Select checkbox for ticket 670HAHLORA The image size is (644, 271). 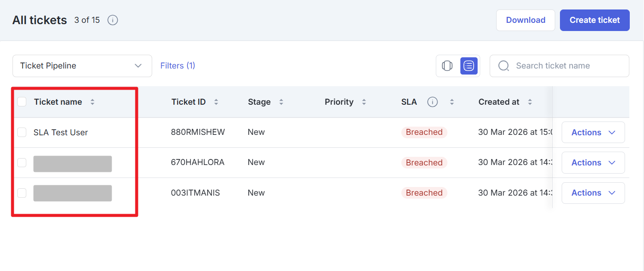[22, 162]
